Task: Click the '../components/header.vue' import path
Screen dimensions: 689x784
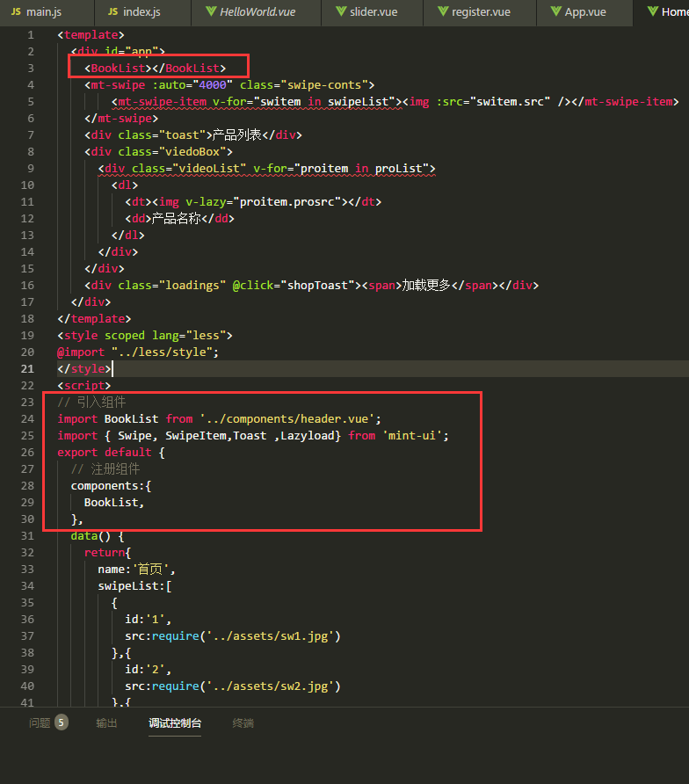Action: point(287,418)
